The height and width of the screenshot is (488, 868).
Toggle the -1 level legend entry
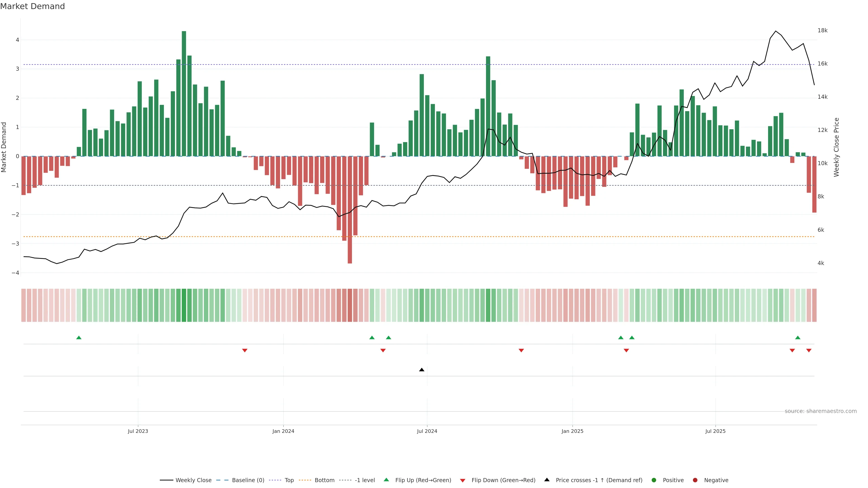365,480
